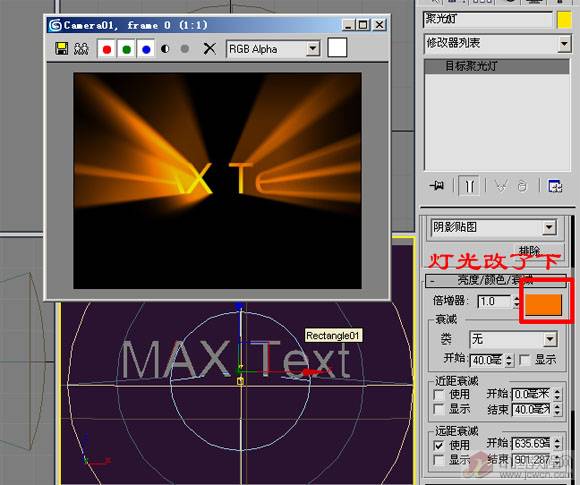Clear the render window with the X icon

(210, 48)
